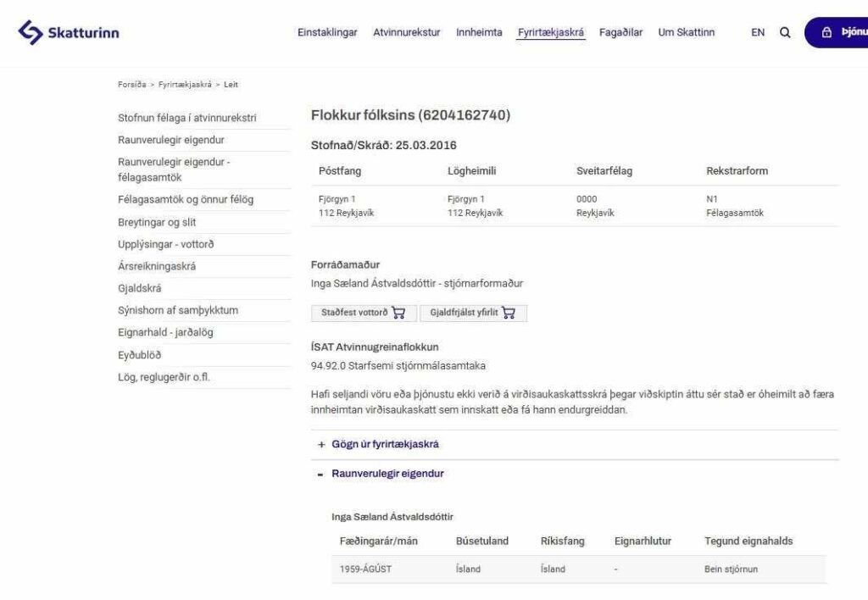
Task: Open Fyrirtækjaskrá menu item
Action: [551, 33]
